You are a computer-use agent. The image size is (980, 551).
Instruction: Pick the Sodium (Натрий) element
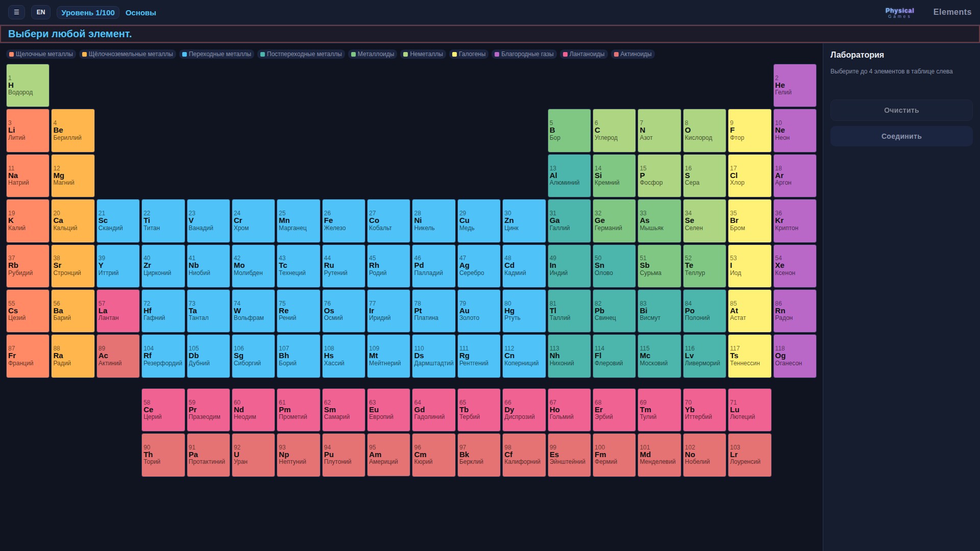point(28,176)
